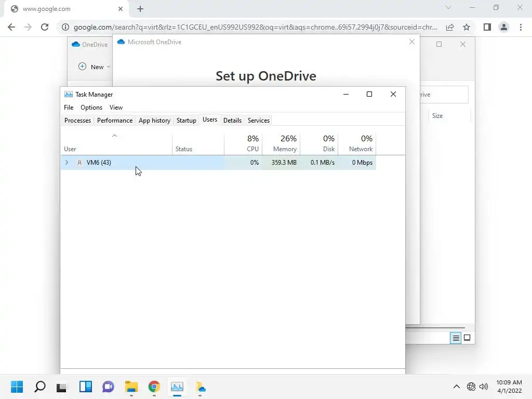Click the Size column header in OneDrive window

point(437,116)
